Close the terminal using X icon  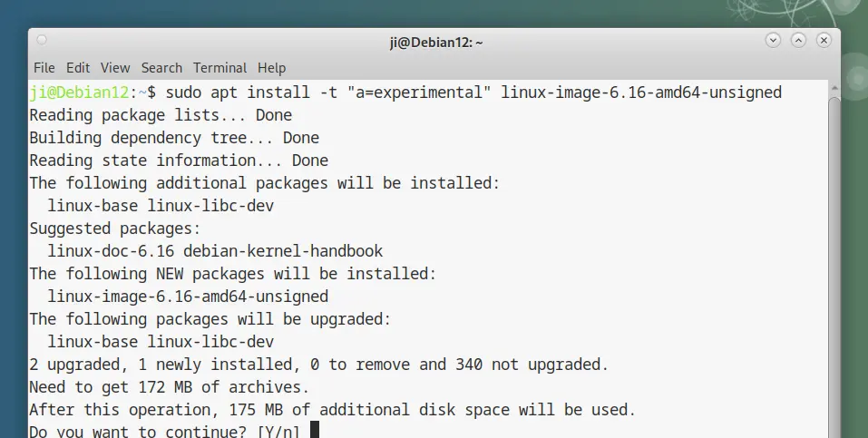coord(824,41)
